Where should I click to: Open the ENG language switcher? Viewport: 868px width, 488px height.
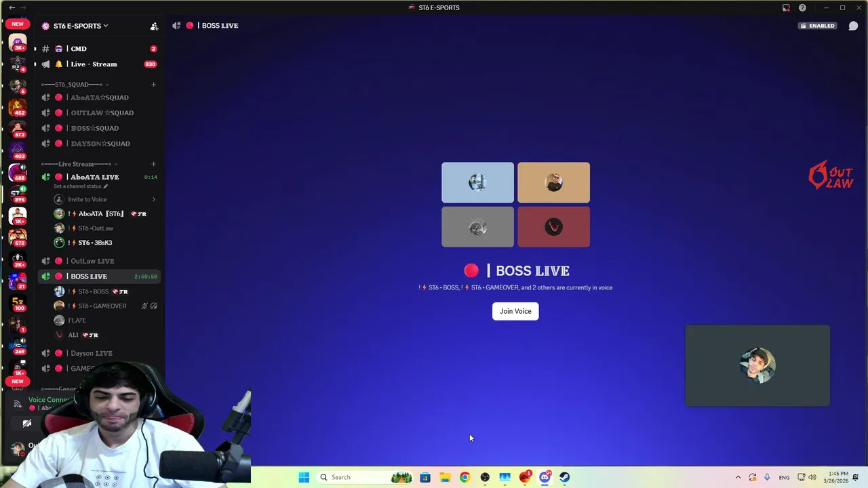[x=784, y=477]
